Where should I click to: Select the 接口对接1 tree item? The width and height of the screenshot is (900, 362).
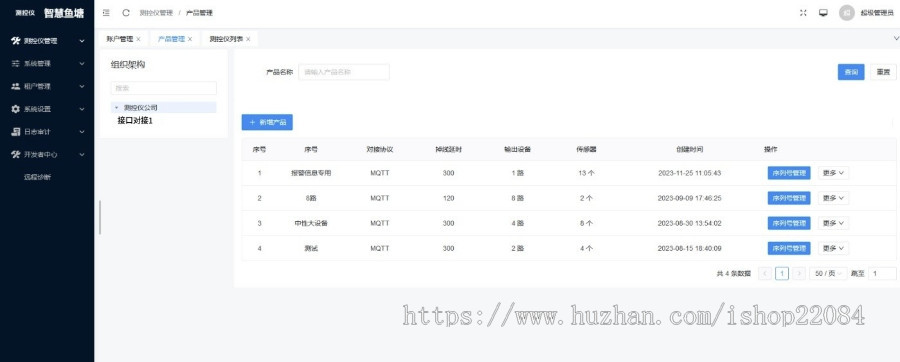click(135, 120)
